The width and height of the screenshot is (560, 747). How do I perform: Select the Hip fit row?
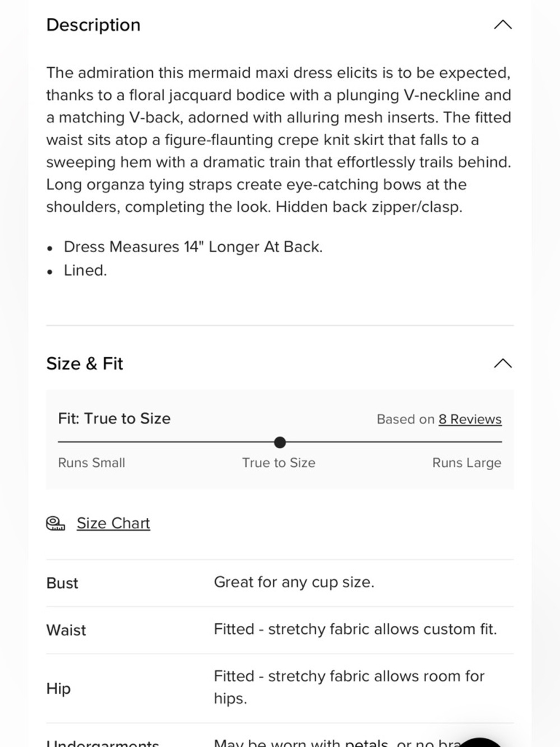[280, 688]
